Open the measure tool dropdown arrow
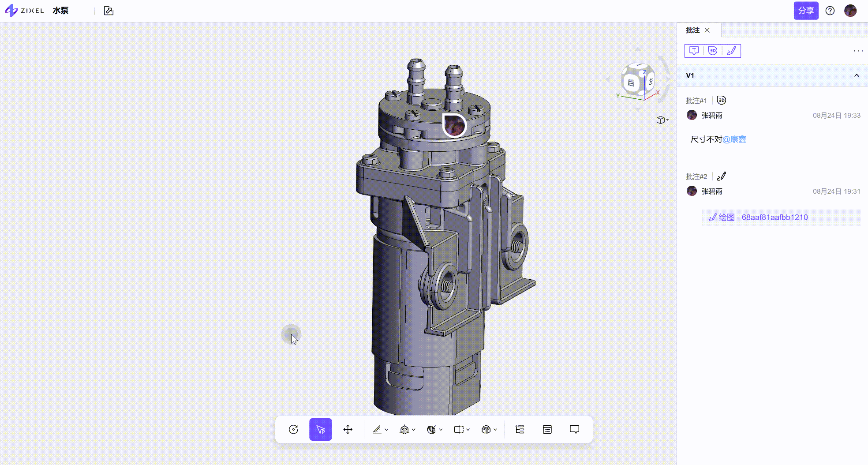Image resolution: width=868 pixels, height=465 pixels. (x=386, y=429)
